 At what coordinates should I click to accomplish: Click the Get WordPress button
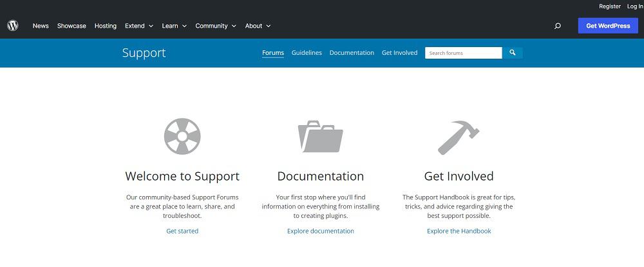pyautogui.click(x=608, y=26)
